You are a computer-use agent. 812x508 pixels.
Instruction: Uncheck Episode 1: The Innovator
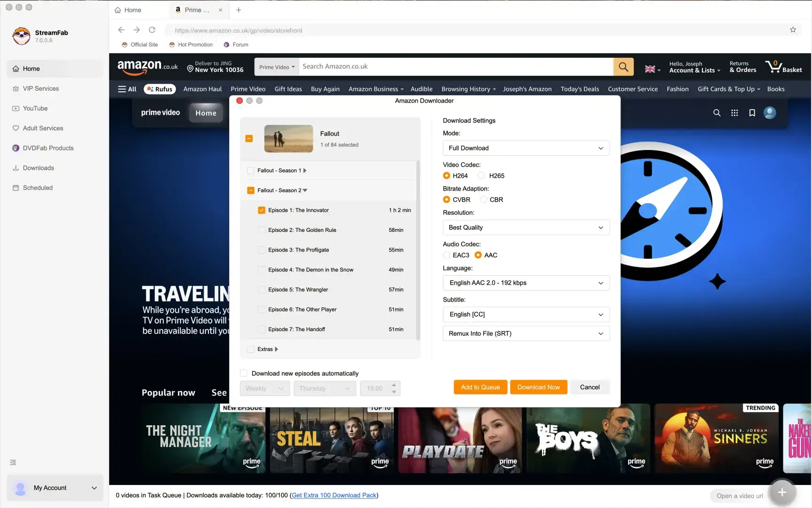click(262, 210)
